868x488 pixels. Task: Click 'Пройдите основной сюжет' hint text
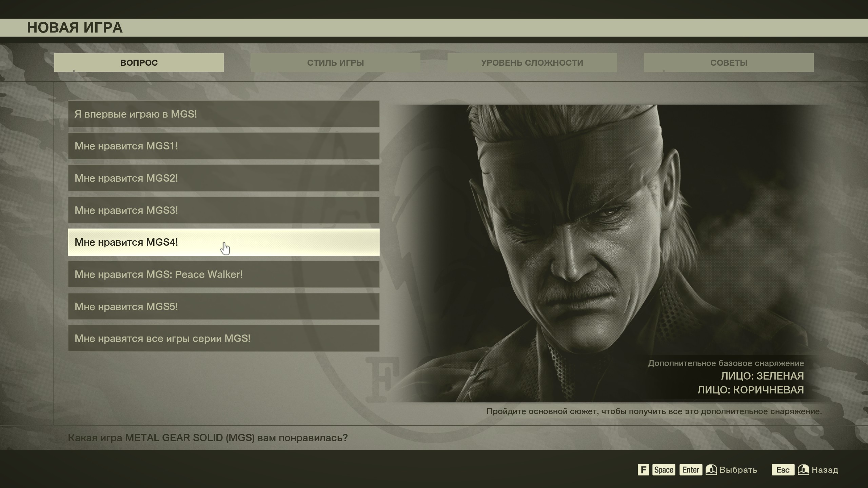tap(654, 411)
